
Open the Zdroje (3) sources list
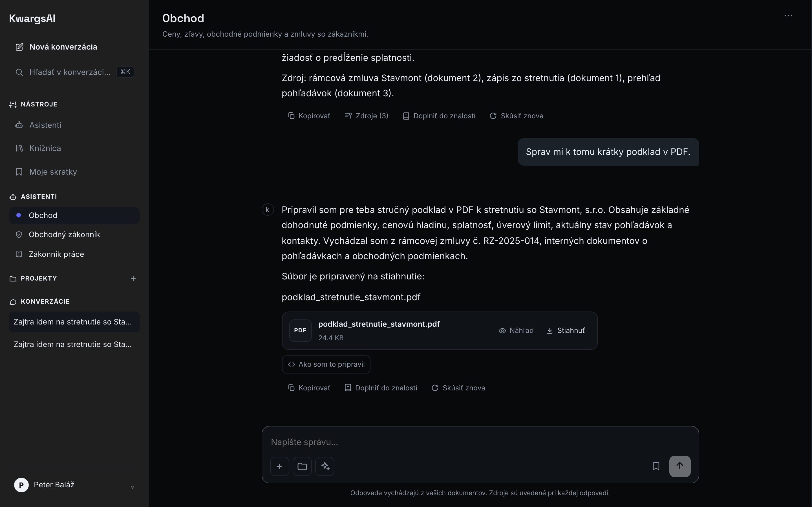tap(367, 116)
